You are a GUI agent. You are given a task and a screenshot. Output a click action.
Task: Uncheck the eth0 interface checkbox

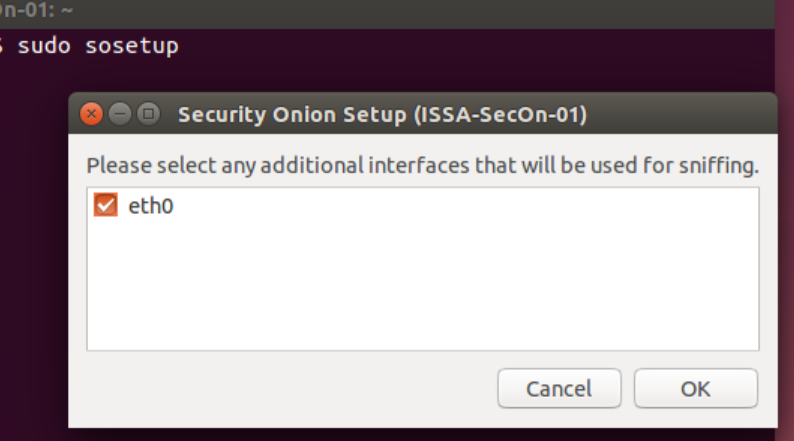105,205
